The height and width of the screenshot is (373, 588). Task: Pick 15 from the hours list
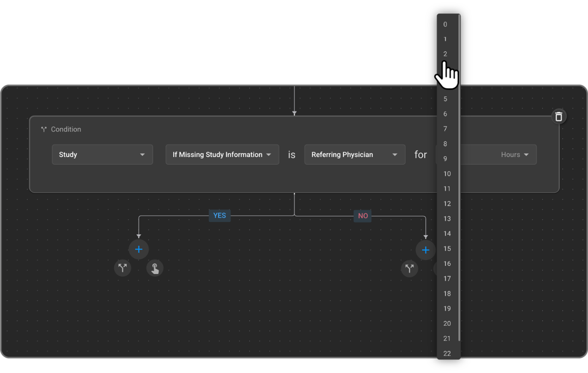tap(447, 249)
